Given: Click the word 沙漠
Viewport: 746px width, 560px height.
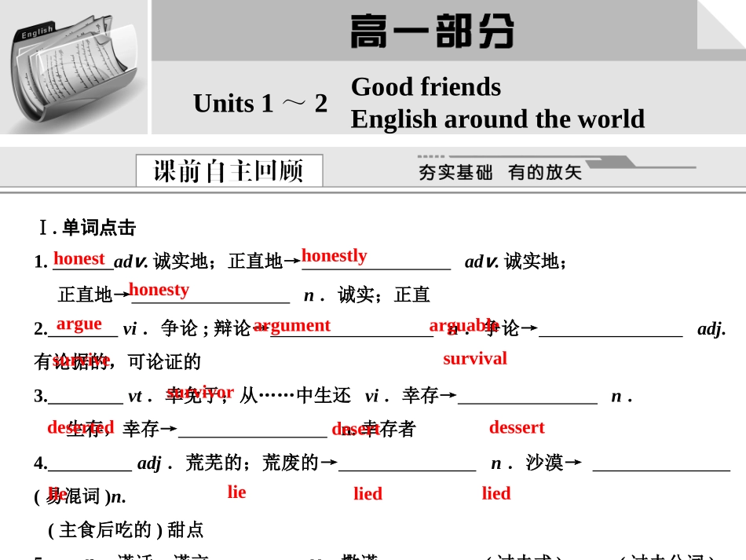Looking at the screenshot, I should coord(544,463).
